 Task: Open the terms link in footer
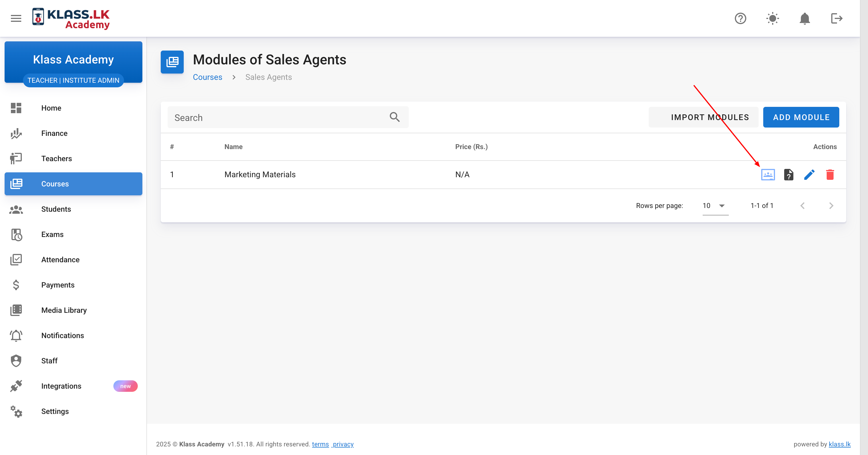pos(320,444)
